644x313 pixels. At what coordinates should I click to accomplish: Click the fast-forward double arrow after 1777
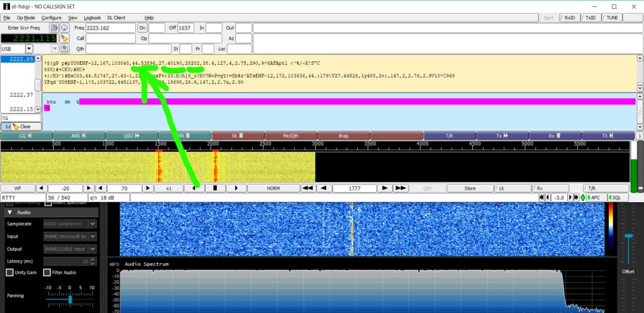[401, 188]
